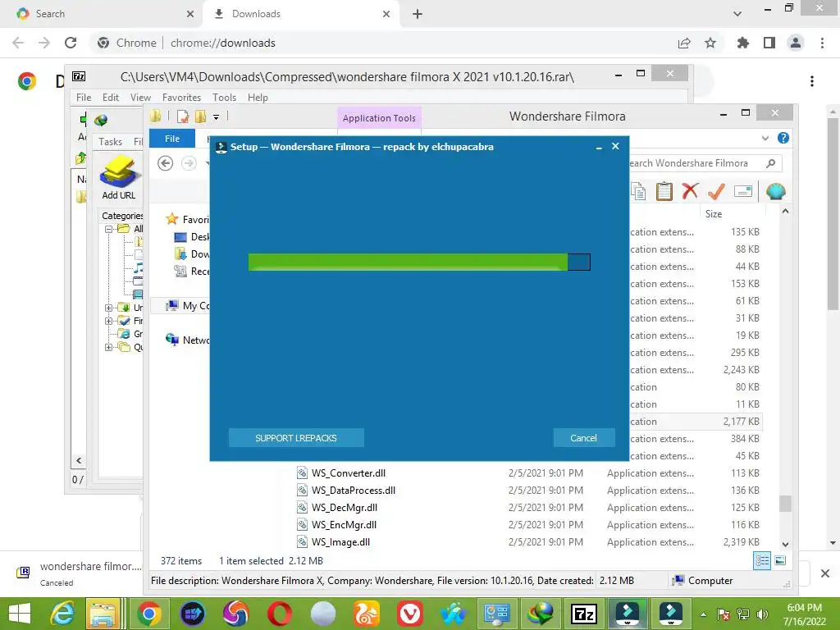Reload the Chrome page

pos(71,43)
